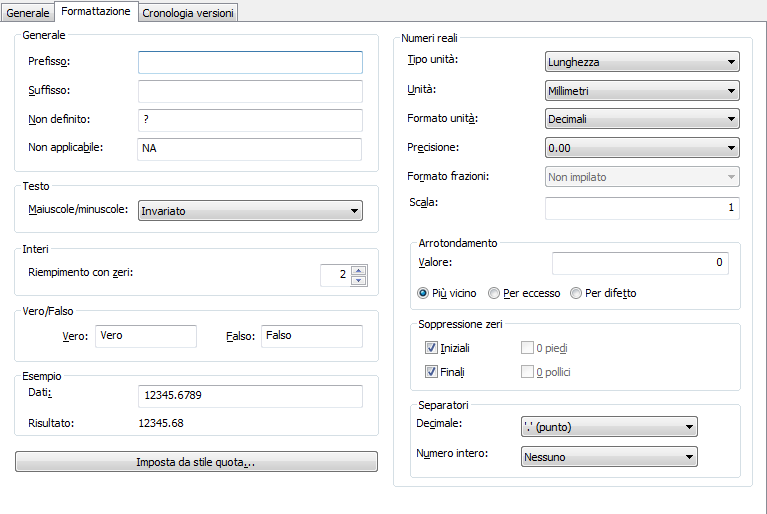
Task: Open the Numero intero separator dropdown
Action: pos(609,457)
